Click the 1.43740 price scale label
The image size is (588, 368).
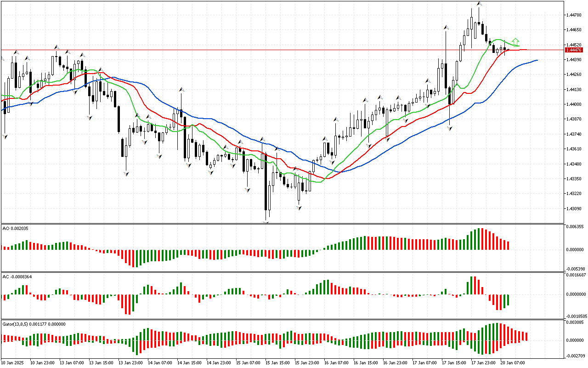(574, 134)
